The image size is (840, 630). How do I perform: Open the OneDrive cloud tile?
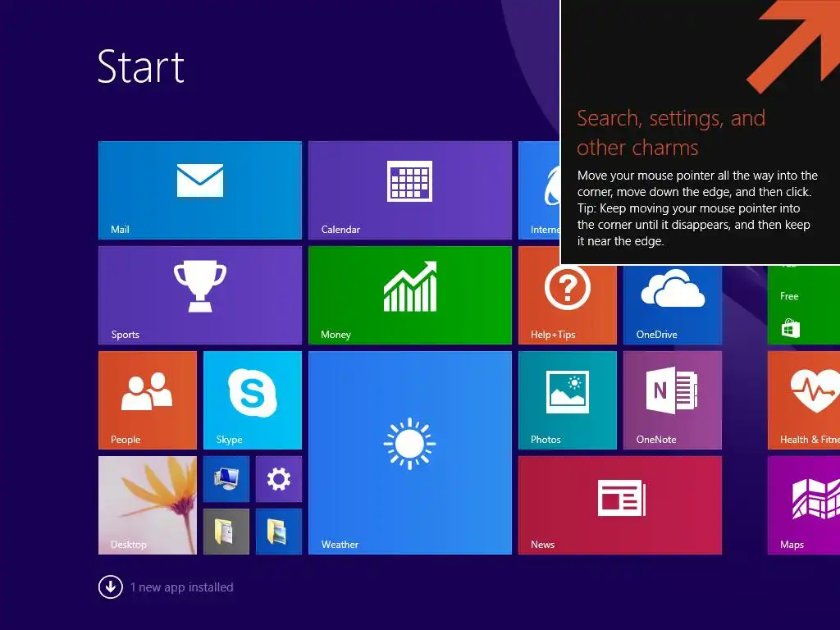(x=673, y=304)
